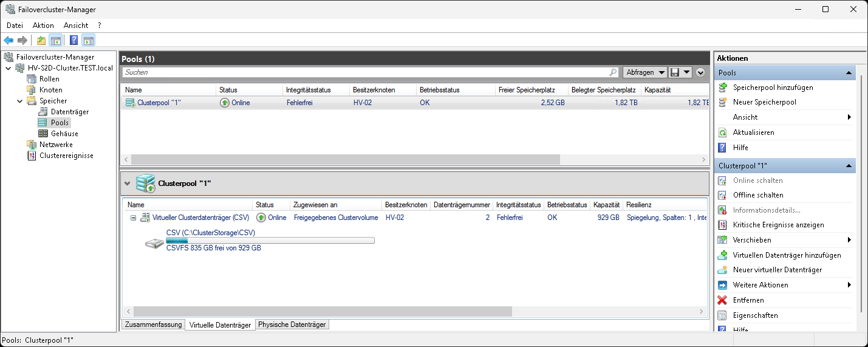
Task: Open the Abfragen dropdown
Action: pyautogui.click(x=644, y=72)
